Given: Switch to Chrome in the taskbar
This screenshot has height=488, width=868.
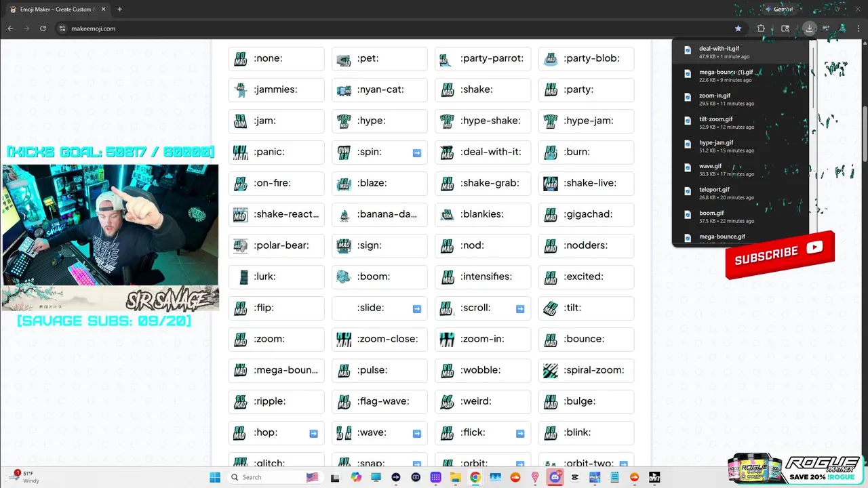Looking at the screenshot, I should (x=475, y=477).
